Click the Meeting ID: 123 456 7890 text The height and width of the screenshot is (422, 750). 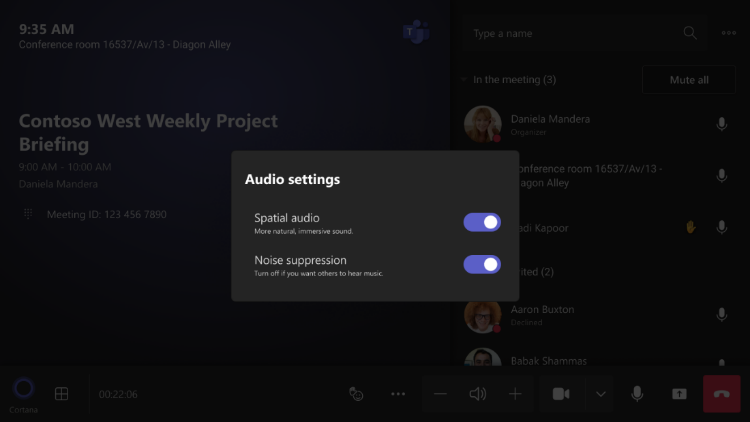tap(107, 214)
